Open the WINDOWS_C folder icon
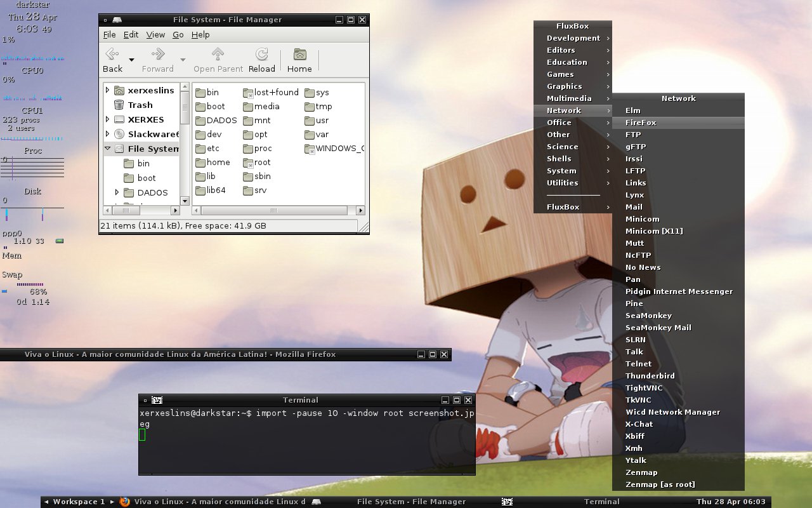 point(310,149)
